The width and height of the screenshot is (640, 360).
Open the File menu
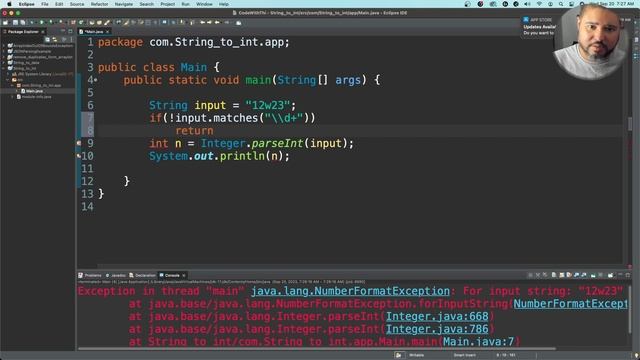point(45,4)
